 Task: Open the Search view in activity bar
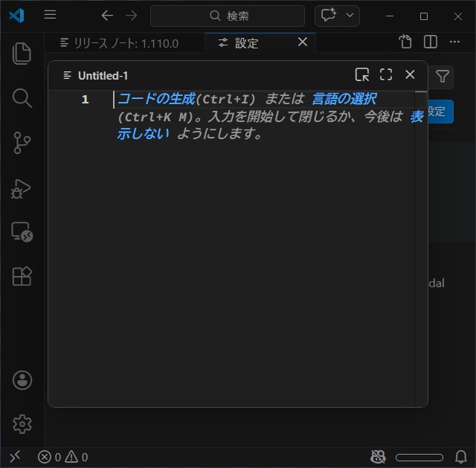point(22,97)
